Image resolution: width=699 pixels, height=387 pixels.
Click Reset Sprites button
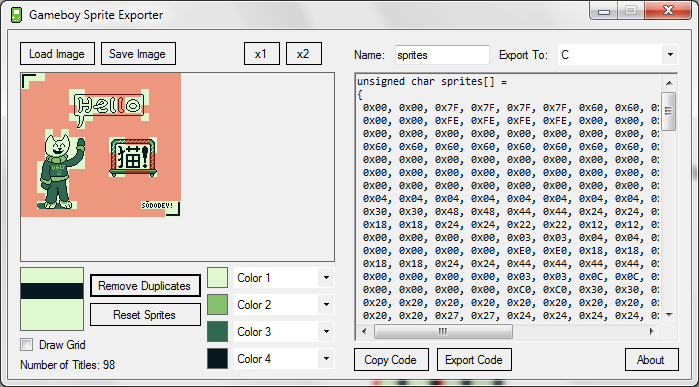pyautogui.click(x=145, y=315)
